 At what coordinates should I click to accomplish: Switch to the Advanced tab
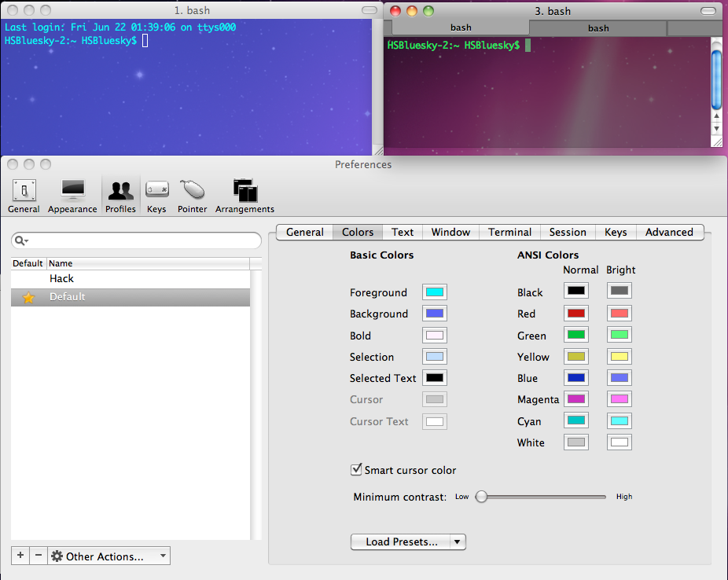click(x=669, y=232)
